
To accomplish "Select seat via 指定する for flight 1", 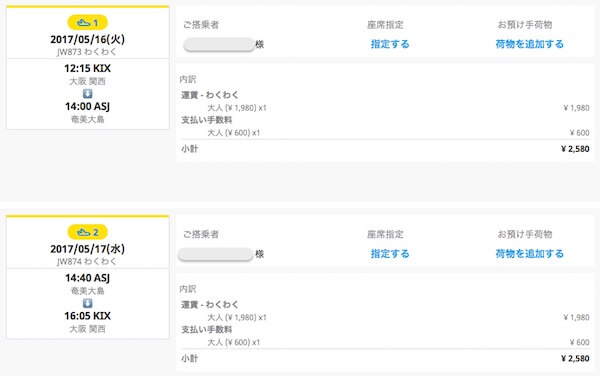I will (x=390, y=44).
